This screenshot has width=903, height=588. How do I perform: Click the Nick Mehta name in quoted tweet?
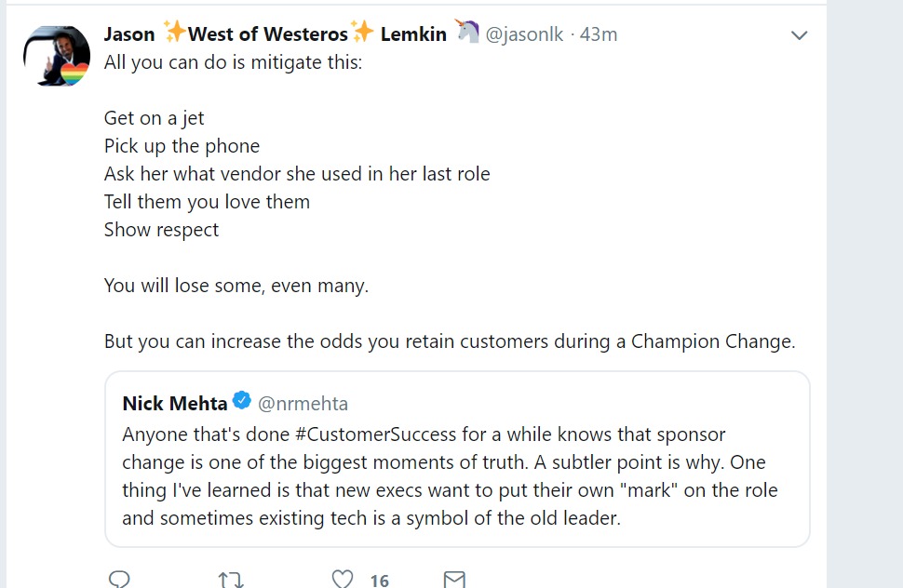point(175,403)
